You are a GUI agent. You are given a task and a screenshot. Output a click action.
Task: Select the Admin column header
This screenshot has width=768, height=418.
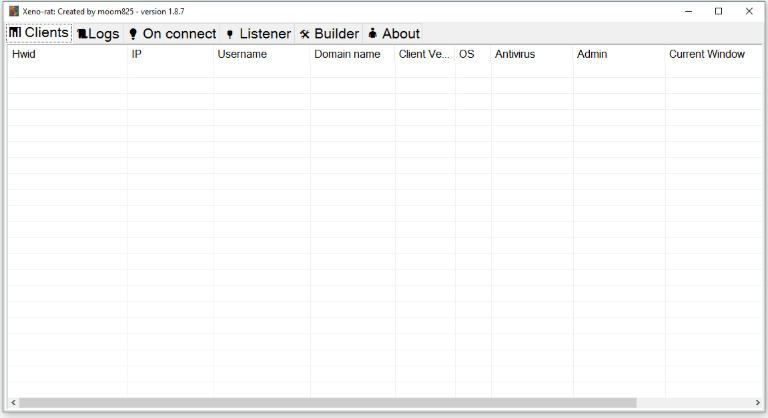[x=619, y=54]
